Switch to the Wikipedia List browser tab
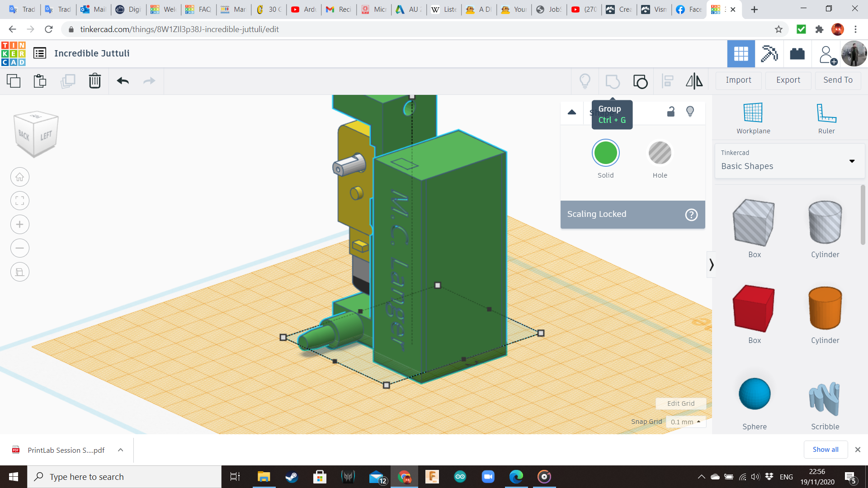The image size is (868, 488). click(444, 9)
